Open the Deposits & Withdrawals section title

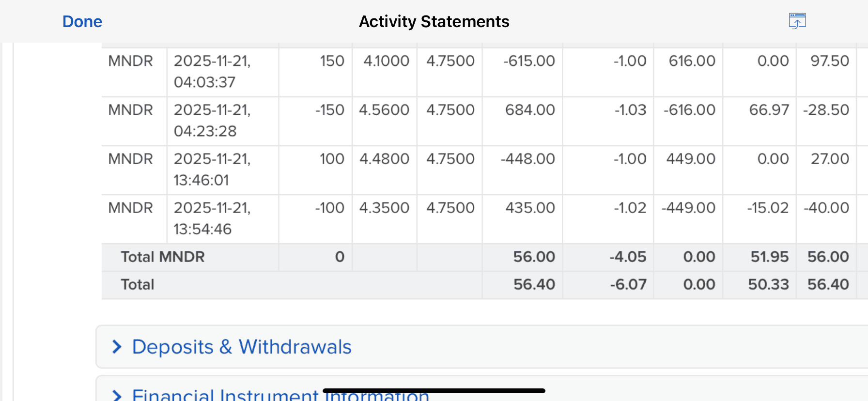coord(242,347)
